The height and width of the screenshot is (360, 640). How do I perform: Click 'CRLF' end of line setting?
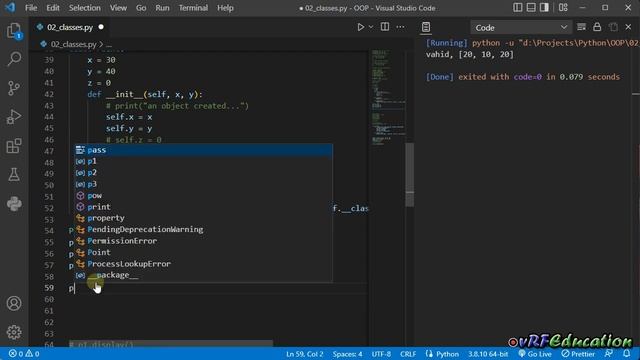tap(408, 354)
